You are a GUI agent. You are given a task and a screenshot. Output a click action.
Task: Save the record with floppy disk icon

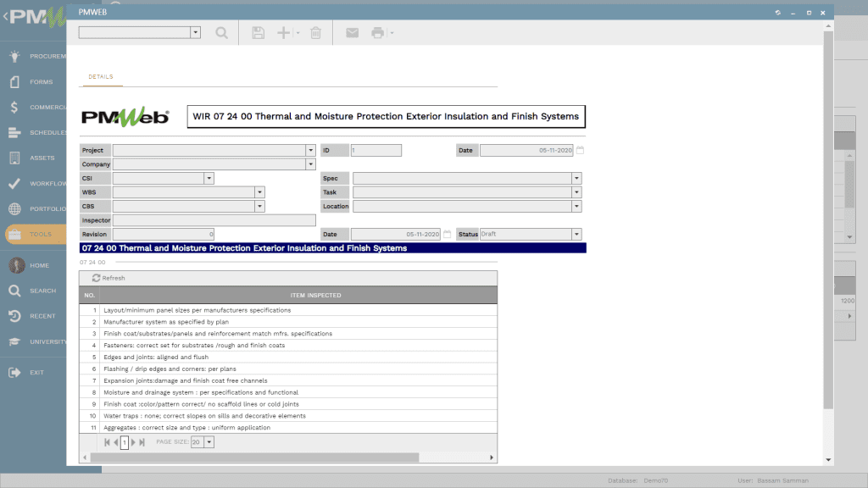pos(258,33)
